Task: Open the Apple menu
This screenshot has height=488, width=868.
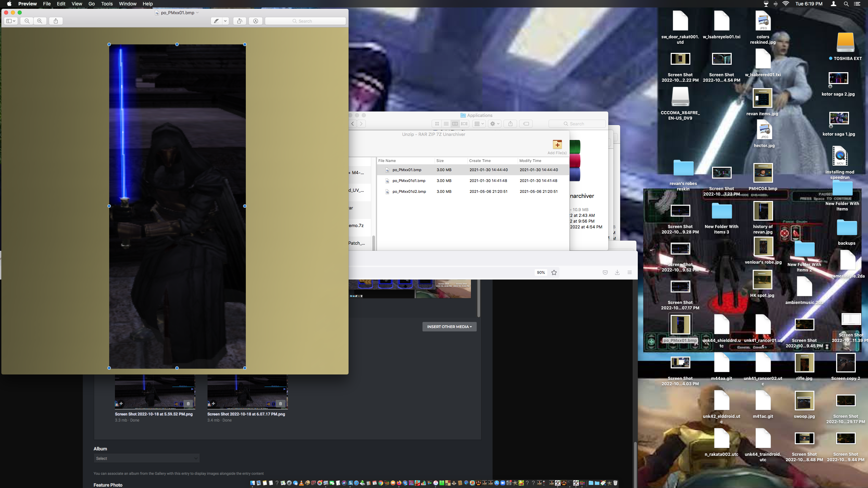Action: [x=9, y=4]
